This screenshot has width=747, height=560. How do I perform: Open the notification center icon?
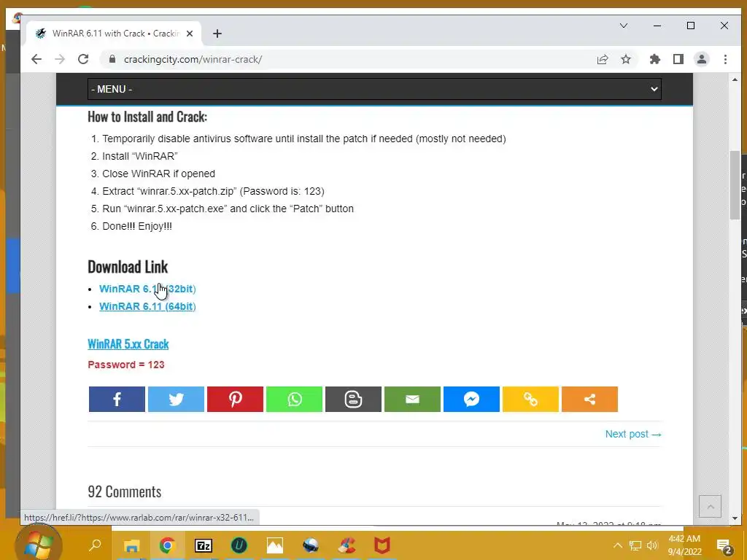724,546
